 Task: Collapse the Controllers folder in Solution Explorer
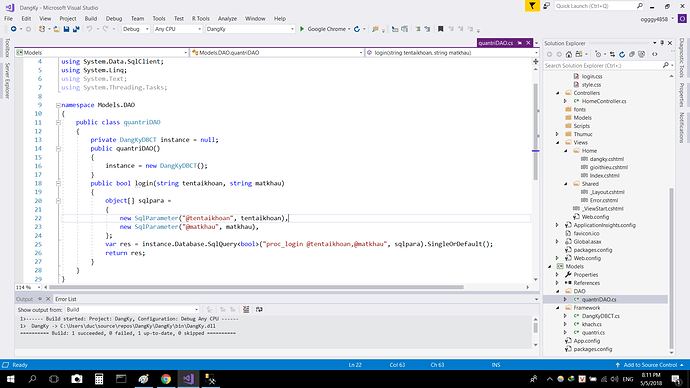tap(558, 93)
